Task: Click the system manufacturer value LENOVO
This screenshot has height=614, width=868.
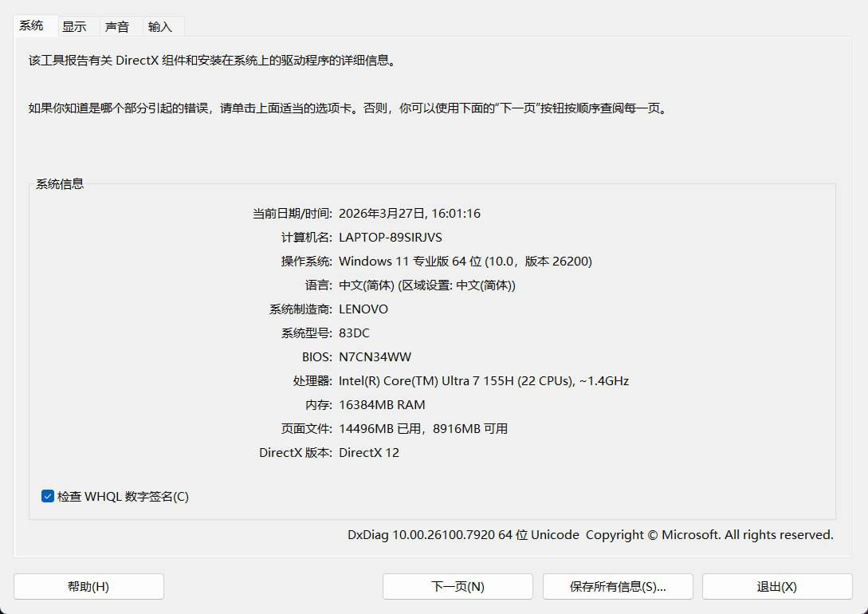Action: click(363, 309)
